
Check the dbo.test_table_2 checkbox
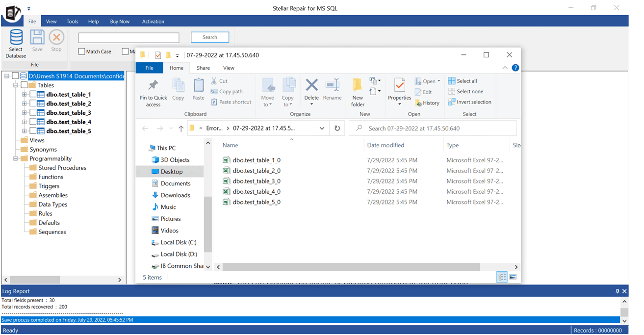pyautogui.click(x=33, y=103)
